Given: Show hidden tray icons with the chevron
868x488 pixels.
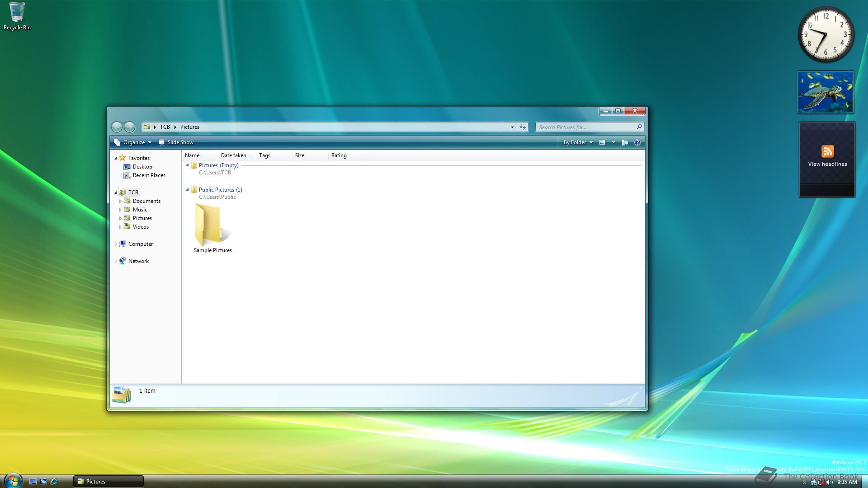Looking at the screenshot, I should coord(804,483).
